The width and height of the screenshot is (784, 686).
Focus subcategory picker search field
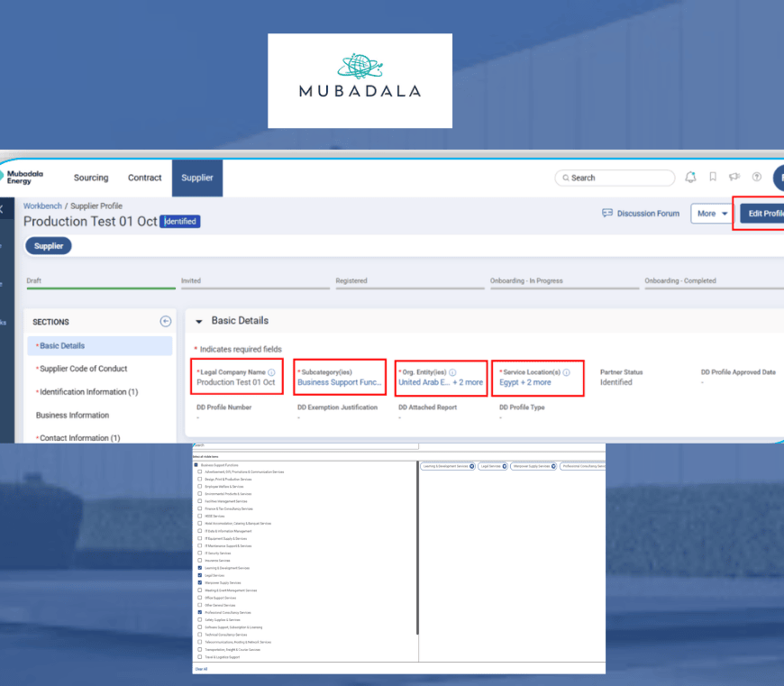pyautogui.click(x=305, y=445)
